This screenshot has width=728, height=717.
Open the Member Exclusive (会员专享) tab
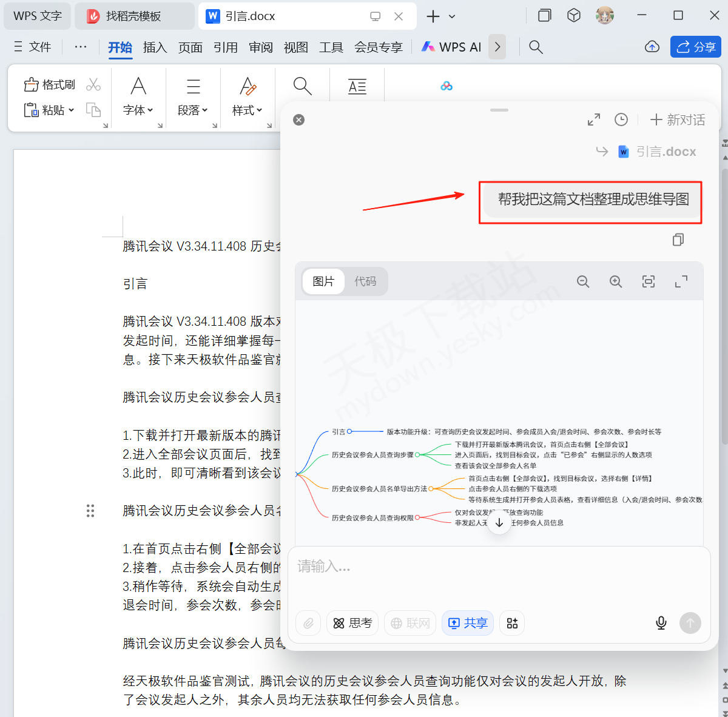(x=379, y=47)
